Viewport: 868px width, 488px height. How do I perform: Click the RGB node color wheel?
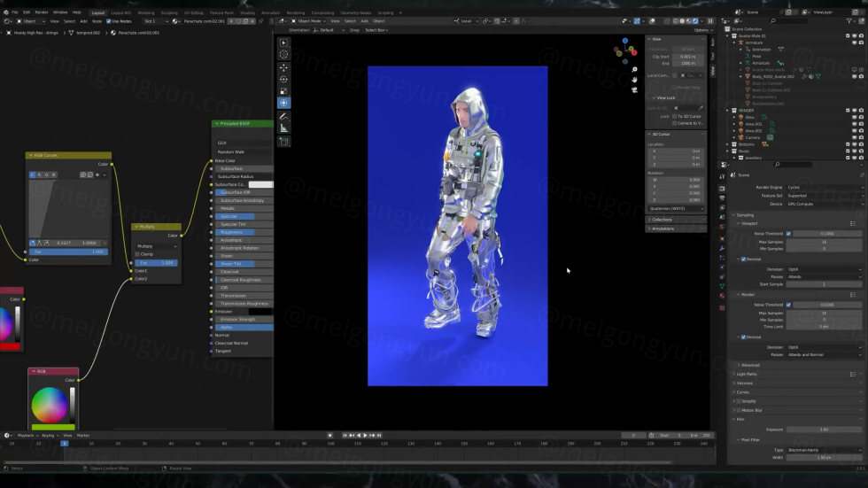(x=49, y=406)
